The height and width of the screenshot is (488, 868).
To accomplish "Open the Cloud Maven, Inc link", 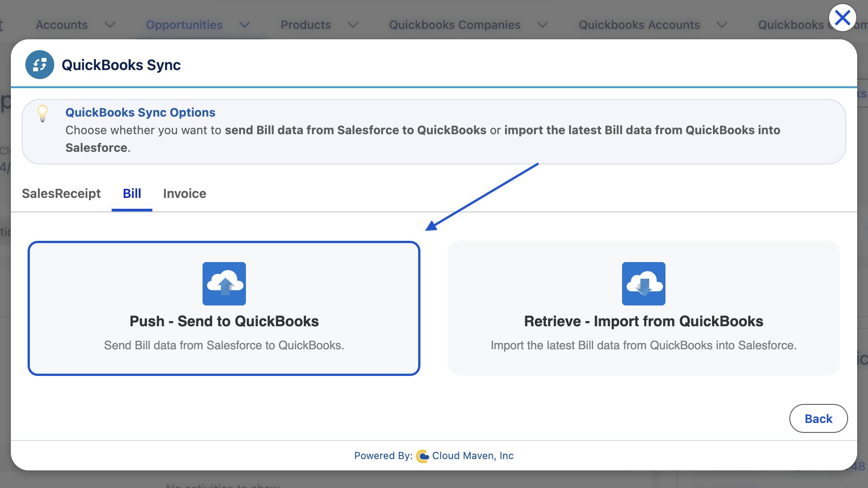I will pyautogui.click(x=472, y=456).
